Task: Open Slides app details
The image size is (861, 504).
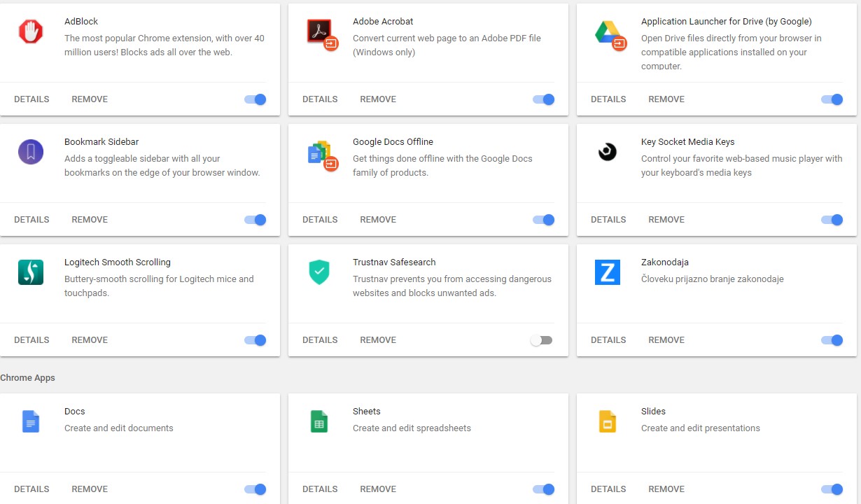Action: tap(608, 489)
